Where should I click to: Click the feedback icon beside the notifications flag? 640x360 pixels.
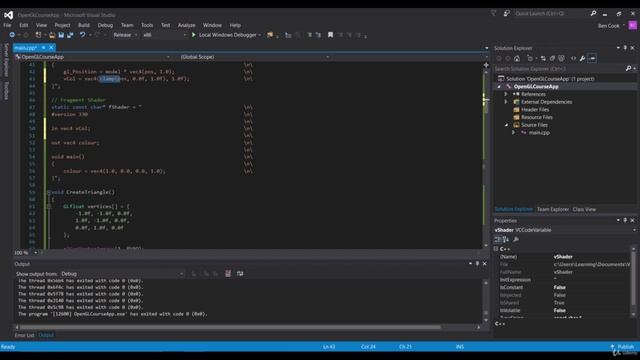tap(507, 13)
